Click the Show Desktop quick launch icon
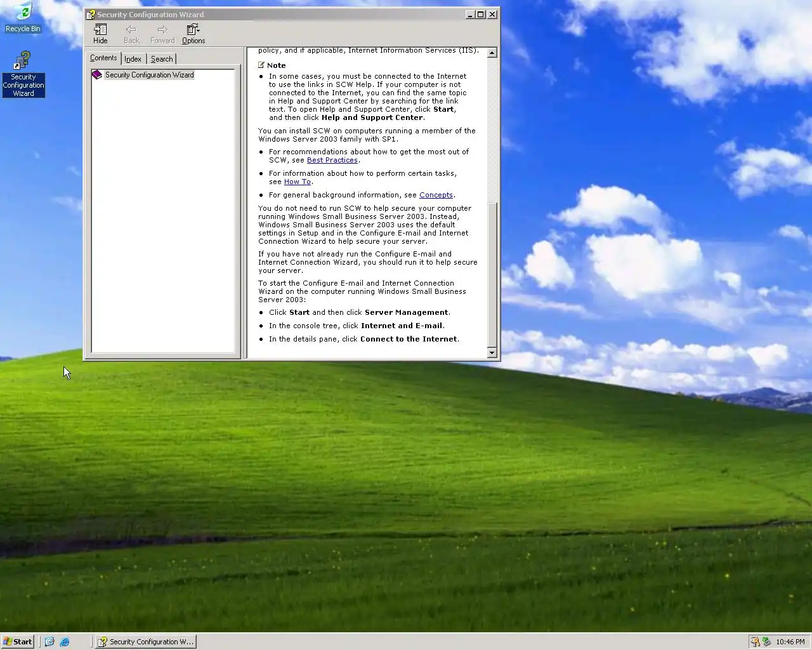Image resolution: width=812 pixels, height=650 pixels. click(x=49, y=642)
